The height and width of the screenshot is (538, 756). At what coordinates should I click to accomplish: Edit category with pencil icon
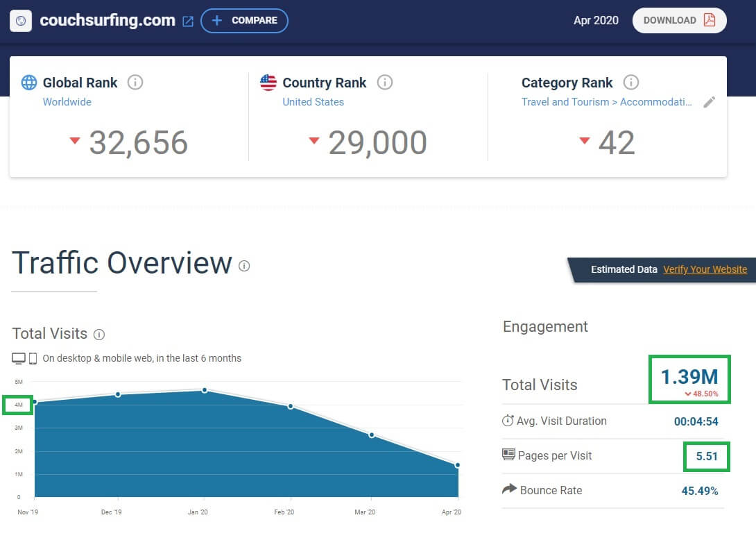[x=709, y=102]
